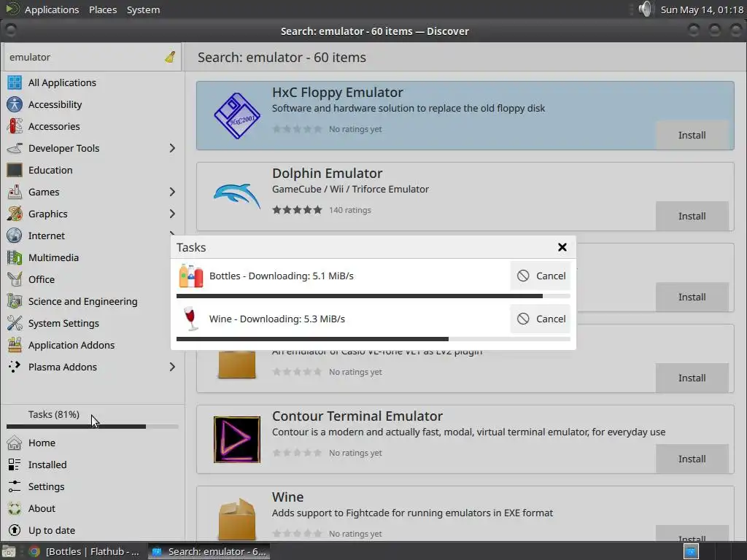
Task: Click the Bottles icon in Tasks
Action: 191,276
